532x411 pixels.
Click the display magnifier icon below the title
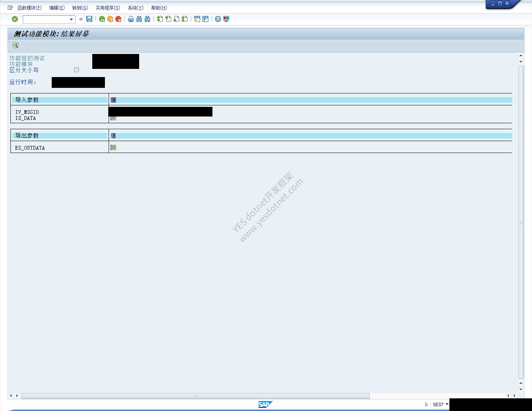15,45
